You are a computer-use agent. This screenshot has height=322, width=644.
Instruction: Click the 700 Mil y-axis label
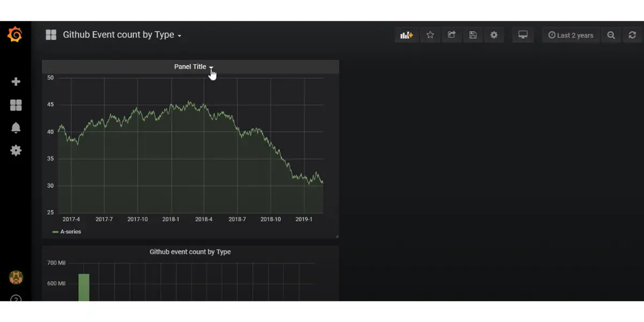click(56, 263)
